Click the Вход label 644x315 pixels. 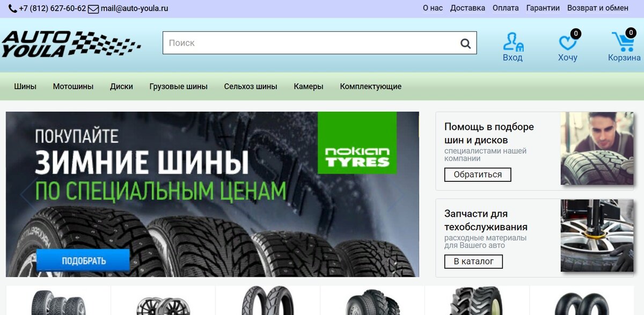coord(513,57)
